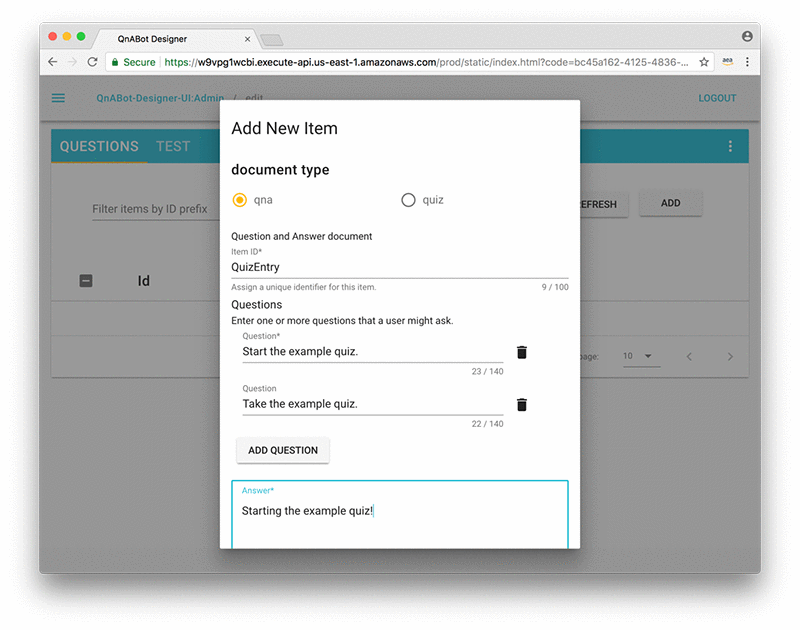Click the Secure padlock icon
This screenshot has width=800, height=630.
pyautogui.click(x=115, y=62)
